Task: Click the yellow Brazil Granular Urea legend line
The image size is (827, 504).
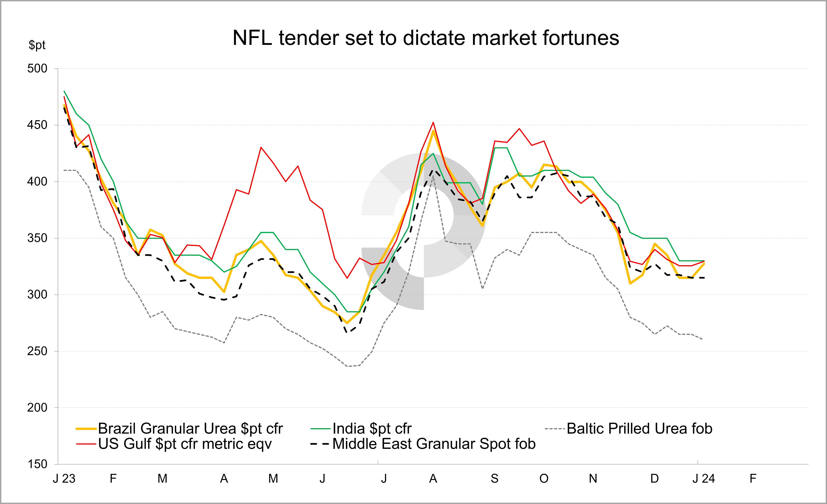Action: pyautogui.click(x=86, y=428)
